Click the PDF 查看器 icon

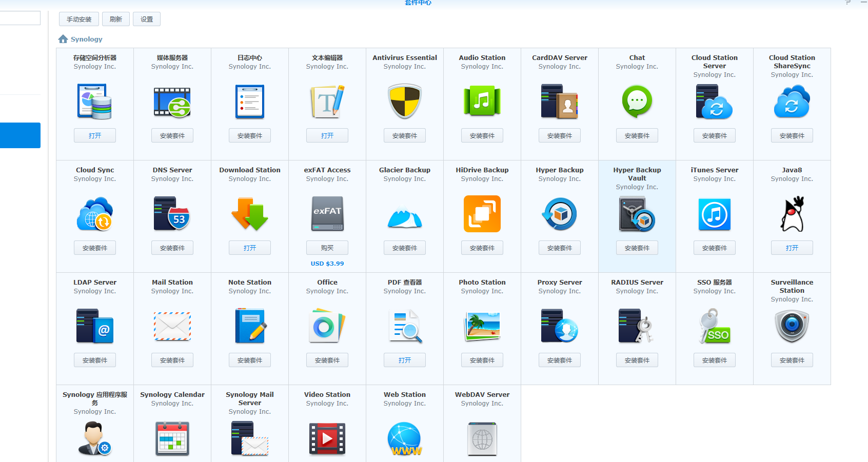tap(405, 327)
